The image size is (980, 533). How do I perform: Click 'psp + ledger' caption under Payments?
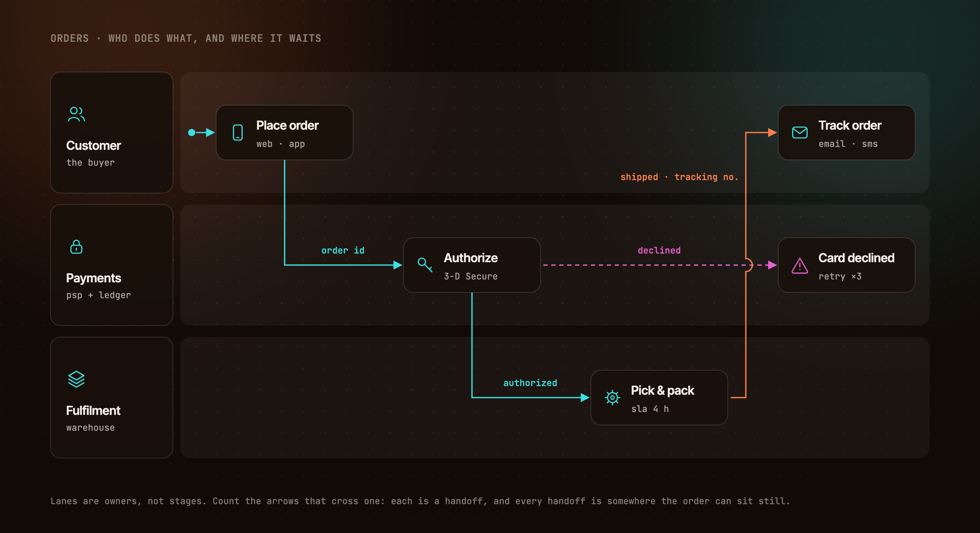[98, 295]
